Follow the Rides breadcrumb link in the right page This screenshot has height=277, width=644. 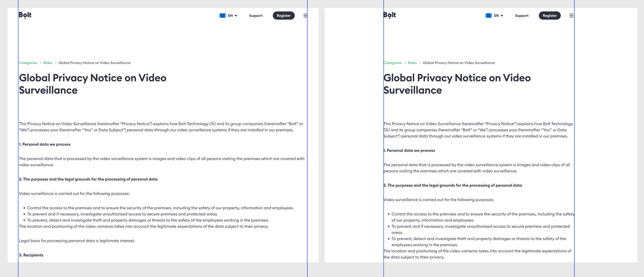point(412,63)
